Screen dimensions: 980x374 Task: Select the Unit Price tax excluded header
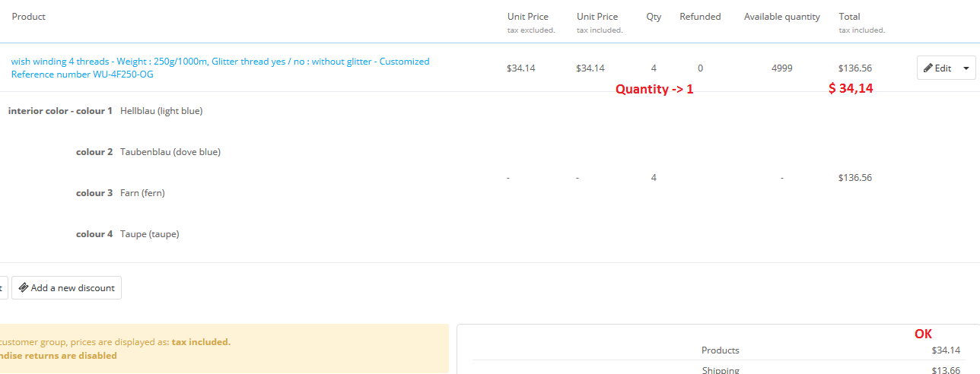(528, 17)
